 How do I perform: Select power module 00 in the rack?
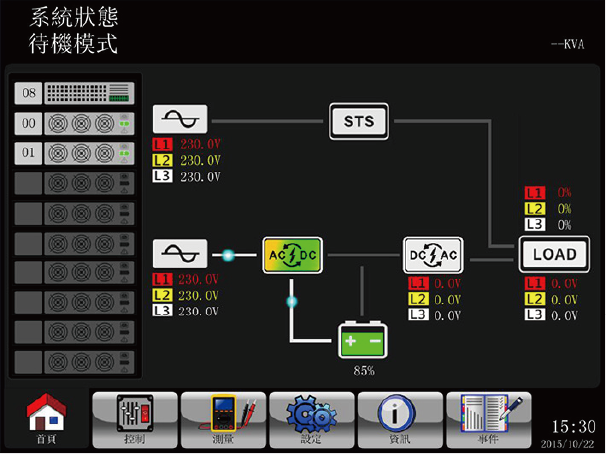[x=74, y=124]
